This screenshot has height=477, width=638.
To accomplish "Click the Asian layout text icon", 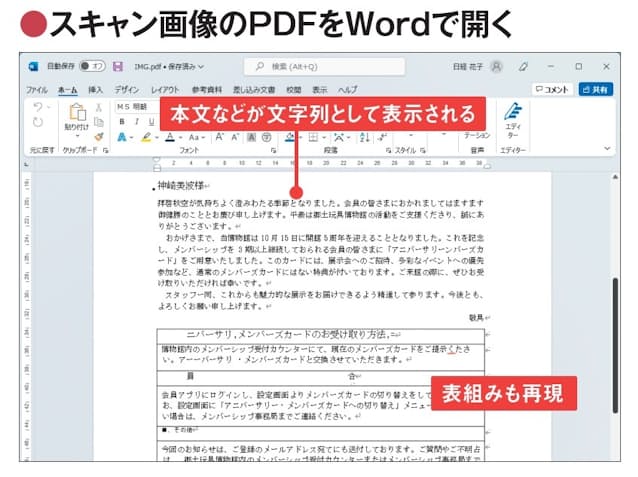I will 339,137.
